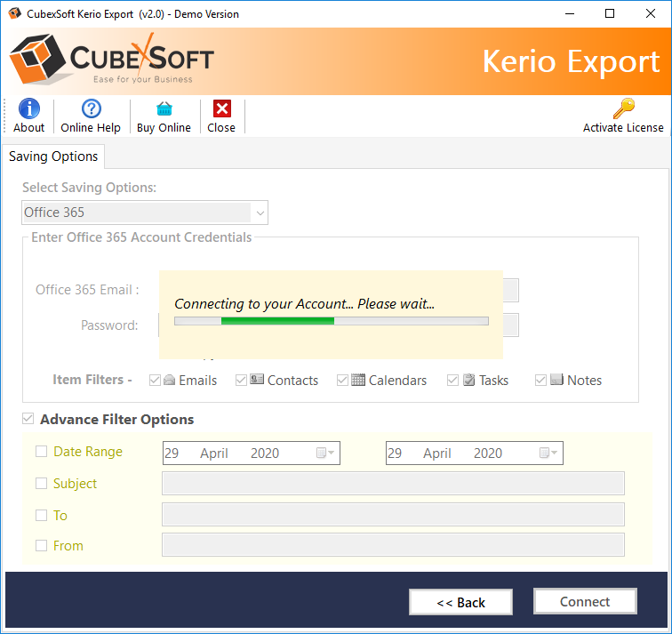Screen dimensions: 672x634
Task: Select the Saving Options tab
Action: click(53, 156)
